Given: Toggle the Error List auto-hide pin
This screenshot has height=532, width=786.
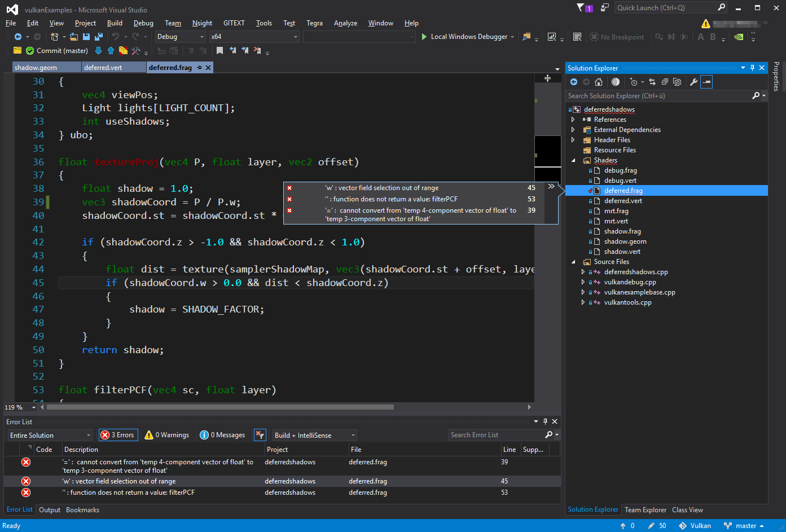Looking at the screenshot, I should click(x=545, y=421).
